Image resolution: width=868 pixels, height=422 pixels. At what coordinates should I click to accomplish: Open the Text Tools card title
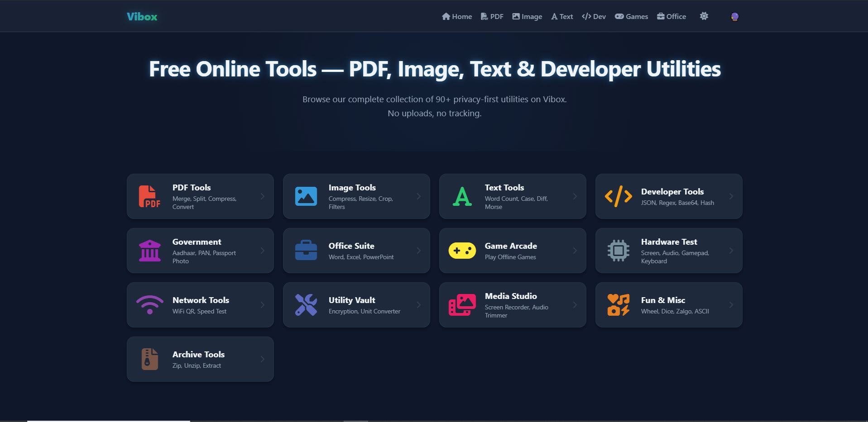click(504, 188)
